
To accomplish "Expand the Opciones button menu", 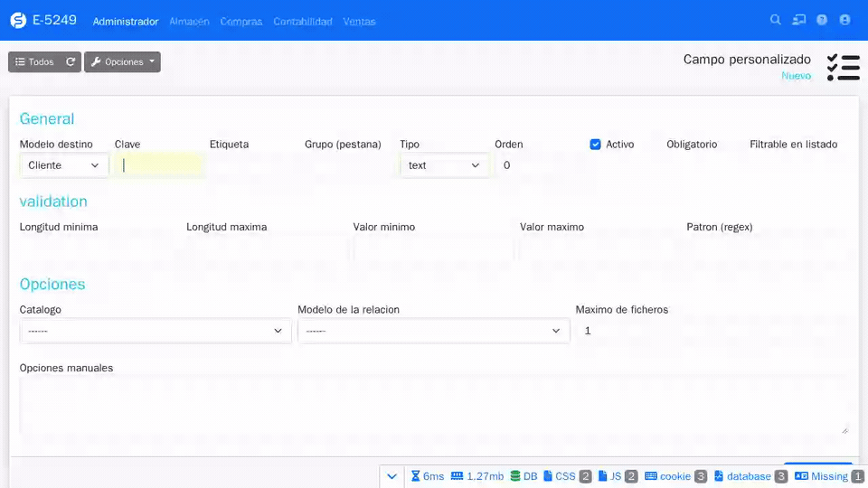I will pos(122,62).
